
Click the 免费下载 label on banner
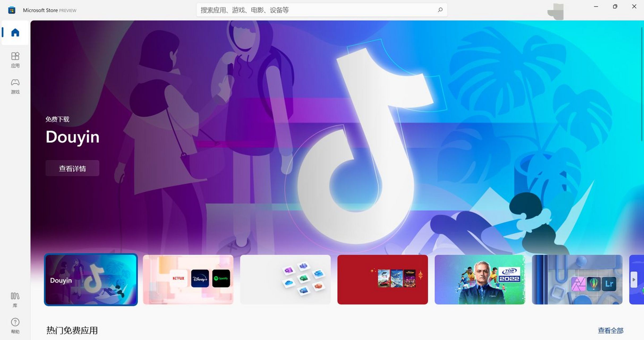point(57,119)
